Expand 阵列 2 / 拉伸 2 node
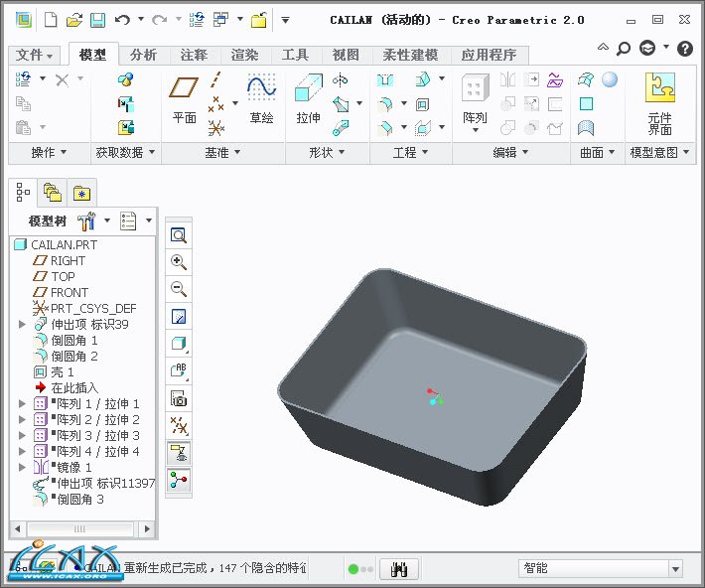This screenshot has height=588, width=705. pos(22,420)
